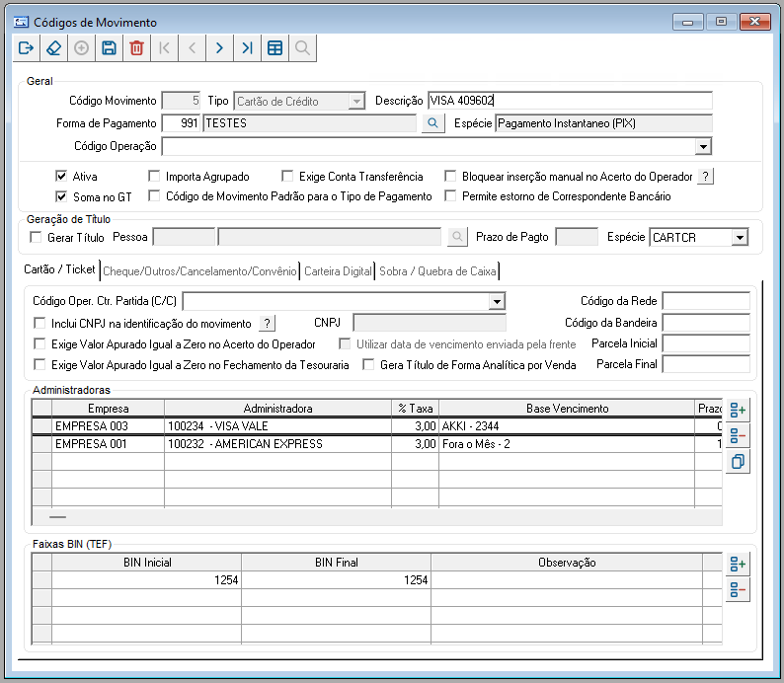This screenshot has height=683, width=784.
Task: Click the eraser clear icon
Action: click(x=54, y=47)
